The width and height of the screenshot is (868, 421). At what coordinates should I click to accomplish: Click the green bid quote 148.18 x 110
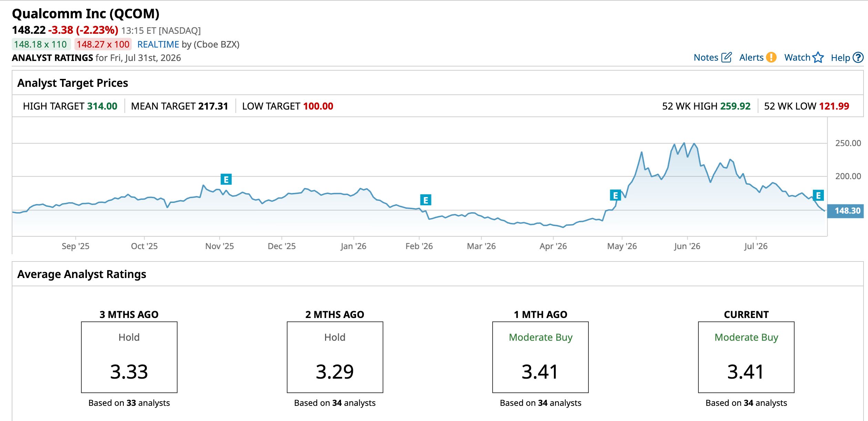[41, 44]
